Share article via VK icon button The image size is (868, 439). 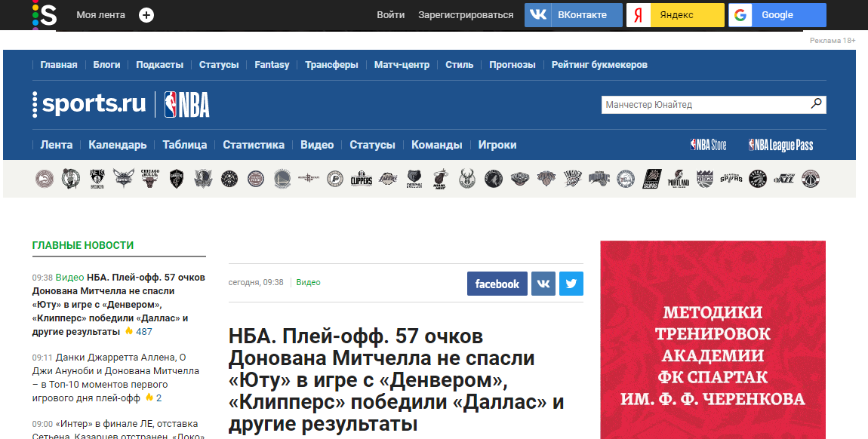[543, 284]
